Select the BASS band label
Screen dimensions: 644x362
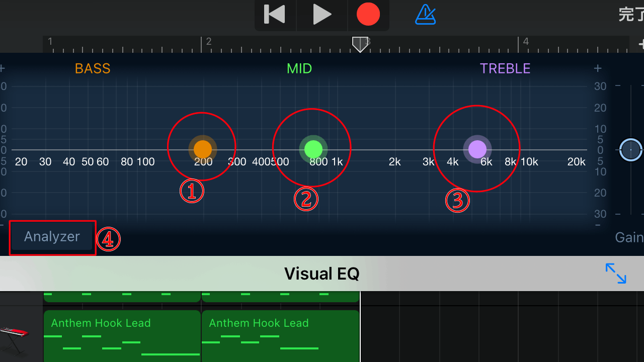[x=92, y=68]
